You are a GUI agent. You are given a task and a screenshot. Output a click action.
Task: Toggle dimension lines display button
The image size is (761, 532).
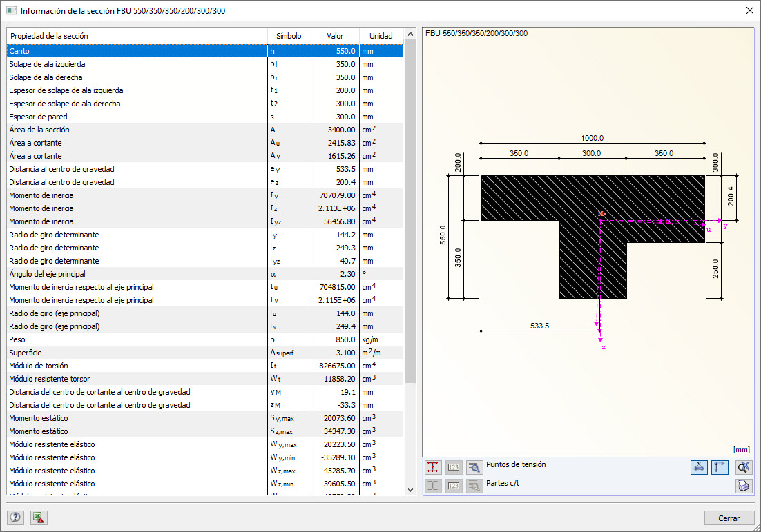click(x=699, y=467)
